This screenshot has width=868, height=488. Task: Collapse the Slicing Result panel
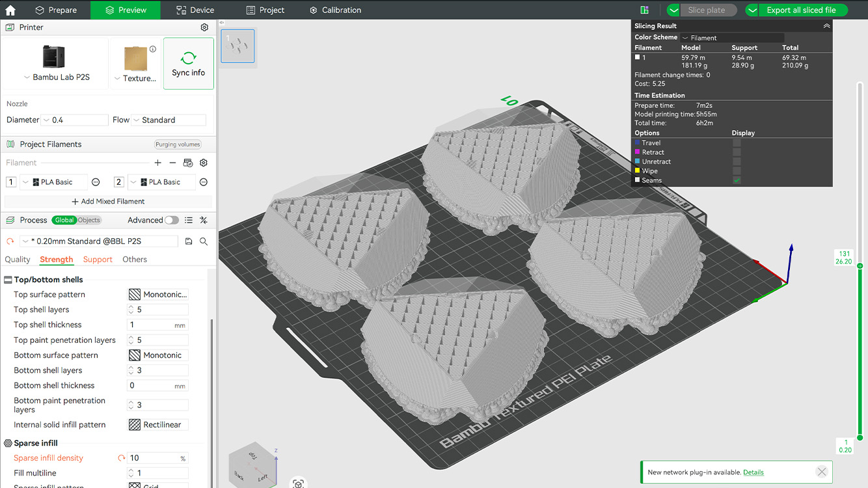click(826, 26)
